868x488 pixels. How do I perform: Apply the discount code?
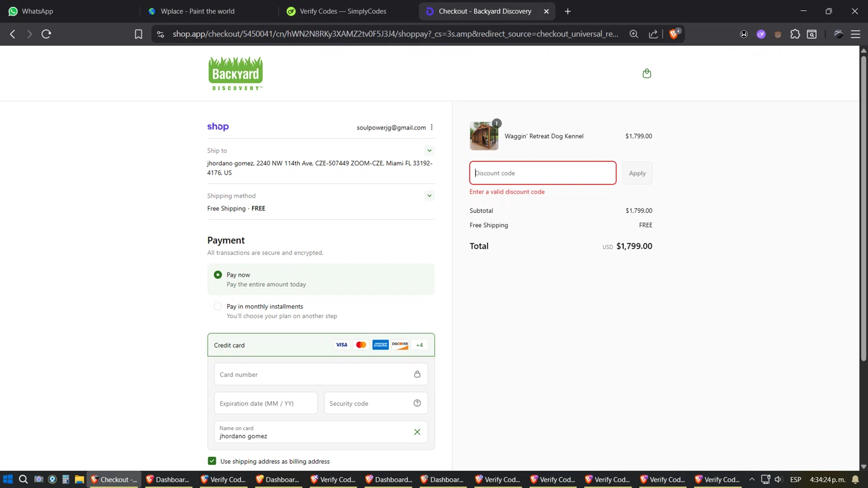coord(637,173)
